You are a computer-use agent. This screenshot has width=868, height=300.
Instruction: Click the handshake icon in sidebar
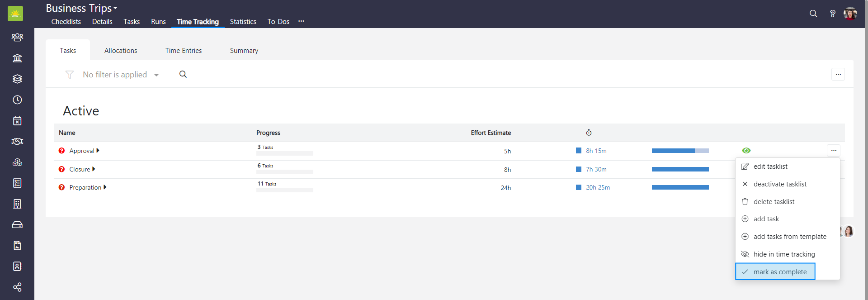coord(17,142)
